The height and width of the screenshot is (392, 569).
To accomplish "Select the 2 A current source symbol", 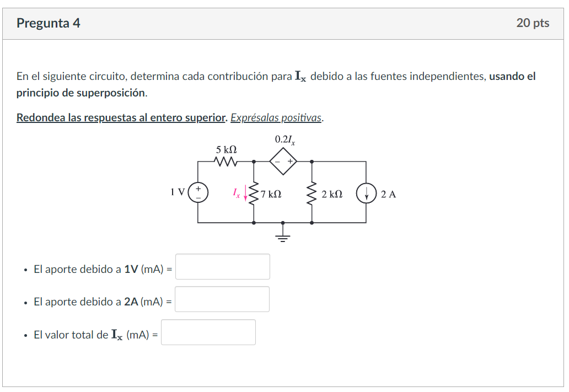I will tap(366, 194).
